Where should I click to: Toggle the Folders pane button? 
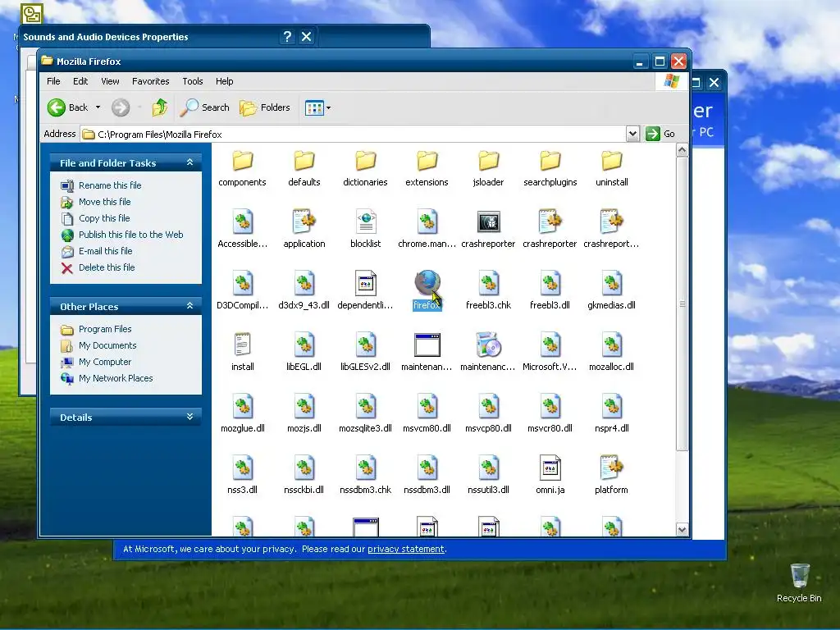click(x=265, y=107)
